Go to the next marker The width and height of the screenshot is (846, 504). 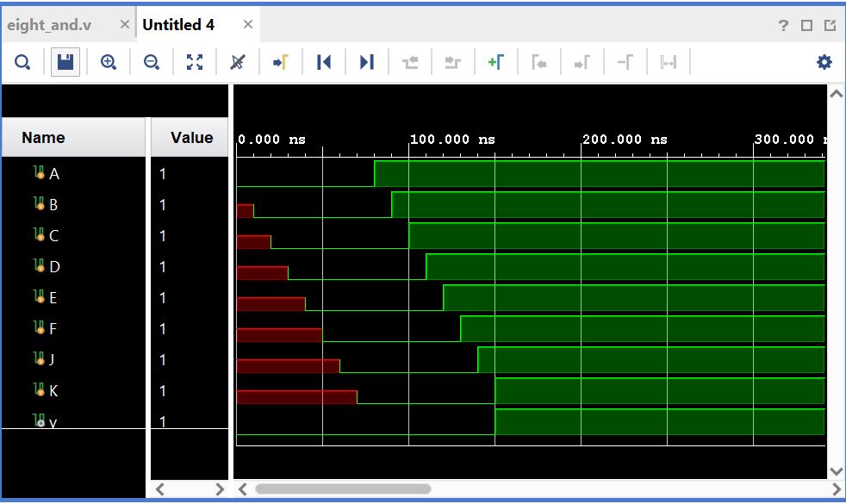coord(582,63)
